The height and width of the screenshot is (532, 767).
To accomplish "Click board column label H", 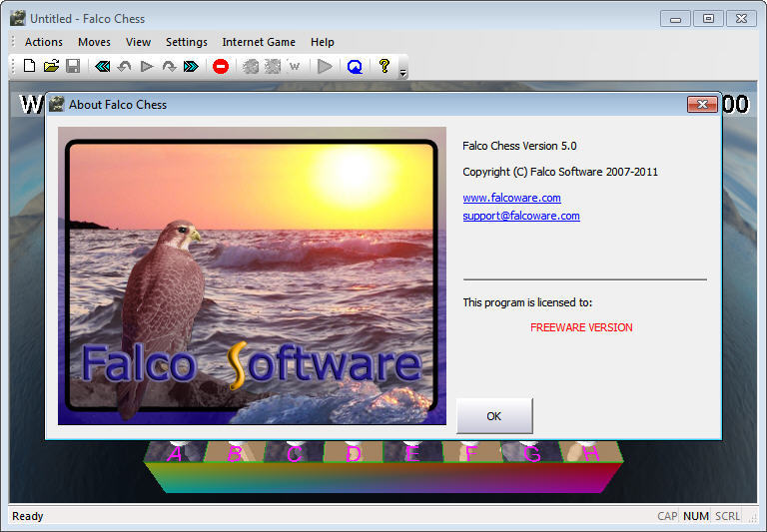I will (590, 454).
